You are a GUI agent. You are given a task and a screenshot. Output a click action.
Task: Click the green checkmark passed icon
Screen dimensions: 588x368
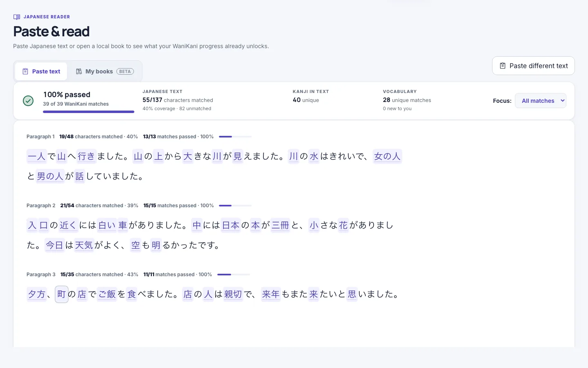28,101
